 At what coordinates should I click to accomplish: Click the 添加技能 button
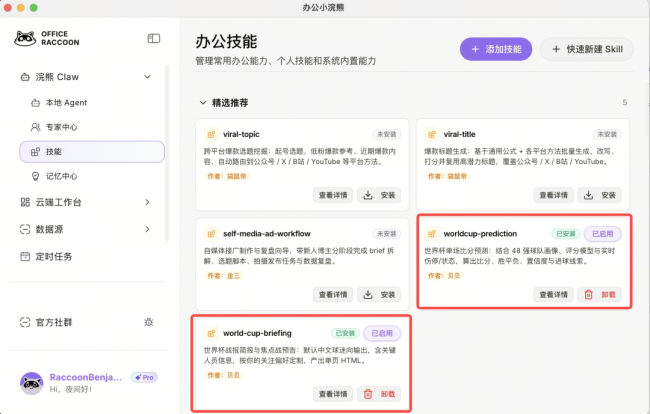[496, 49]
